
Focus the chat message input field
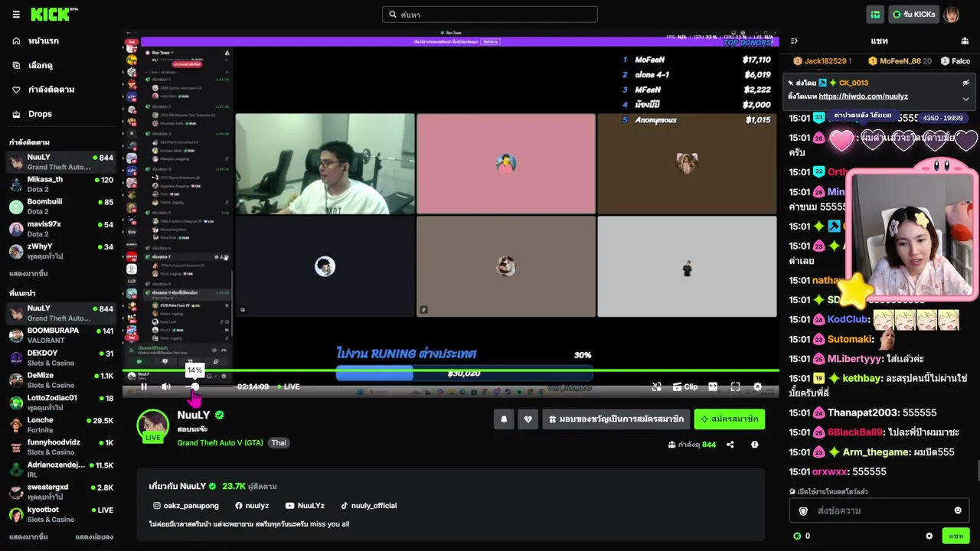(879, 510)
